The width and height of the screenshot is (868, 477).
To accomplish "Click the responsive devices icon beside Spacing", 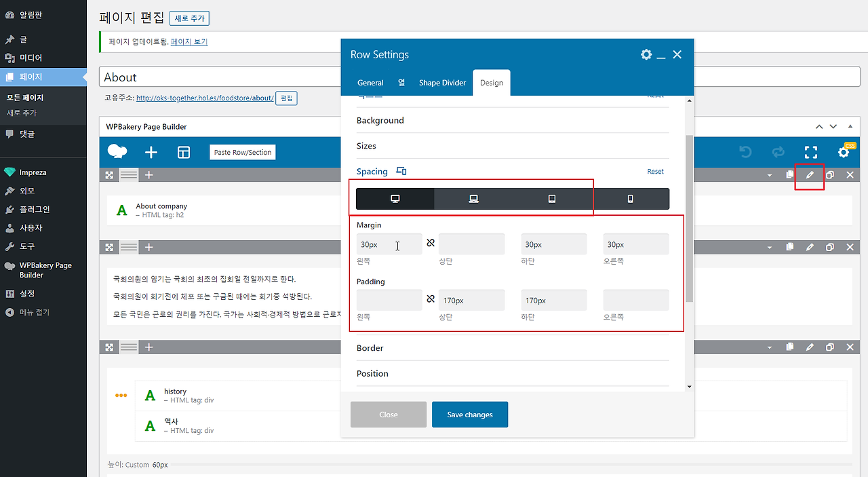I will click(401, 171).
